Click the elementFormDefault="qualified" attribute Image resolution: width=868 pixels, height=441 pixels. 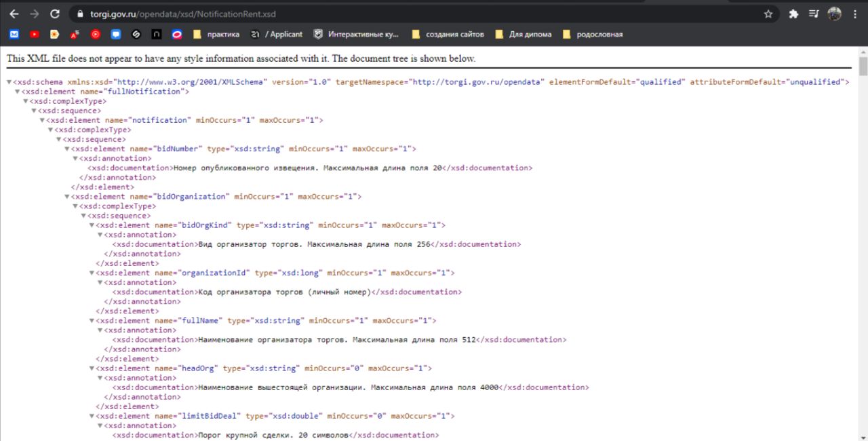tap(617, 82)
